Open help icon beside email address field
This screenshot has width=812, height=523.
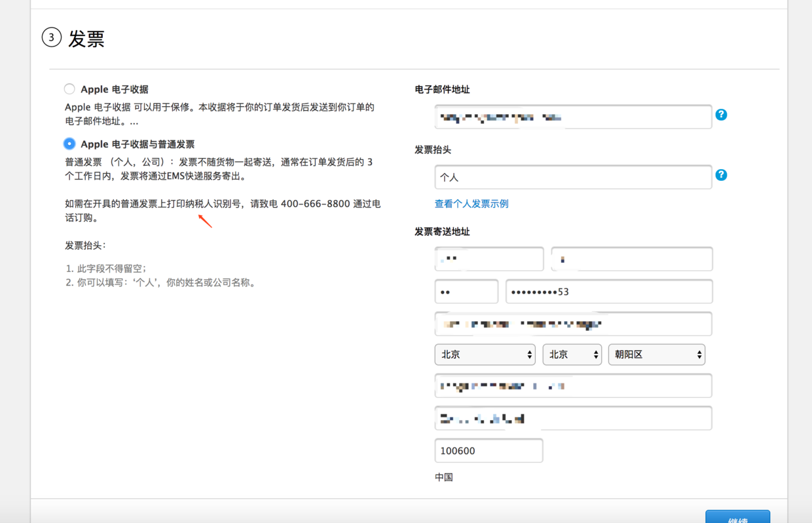(x=721, y=115)
